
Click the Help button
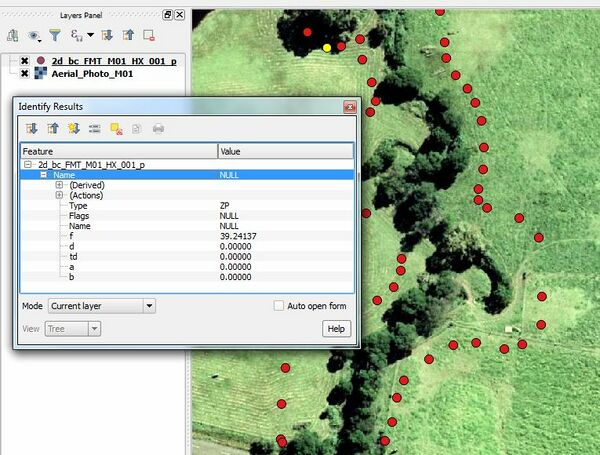tap(336, 329)
